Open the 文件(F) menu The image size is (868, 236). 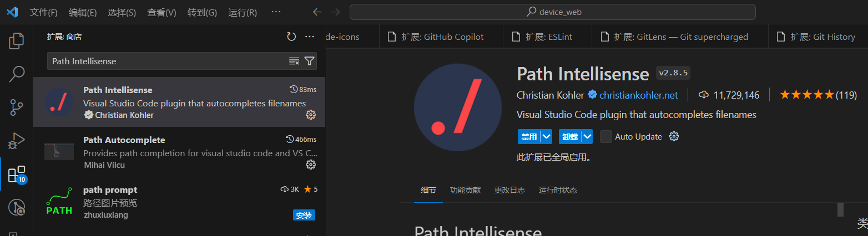coord(43,12)
